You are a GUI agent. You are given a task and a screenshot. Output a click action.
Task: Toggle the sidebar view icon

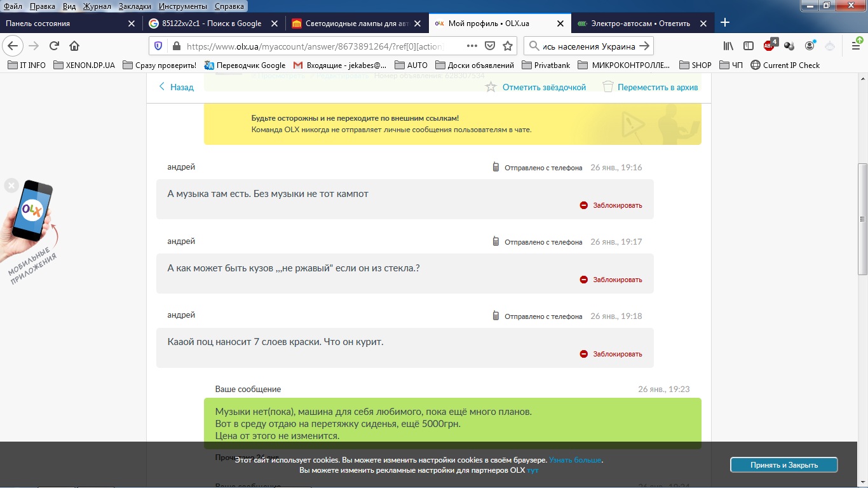(749, 46)
